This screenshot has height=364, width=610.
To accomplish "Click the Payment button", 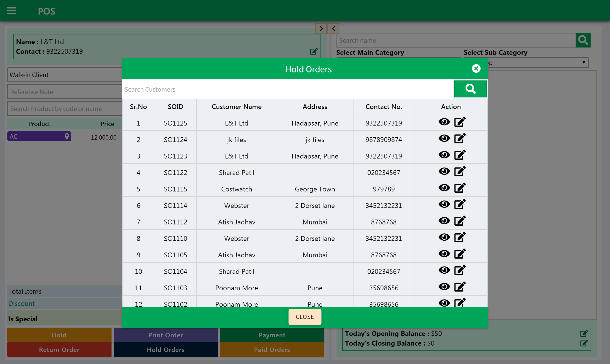I will pos(272,335).
